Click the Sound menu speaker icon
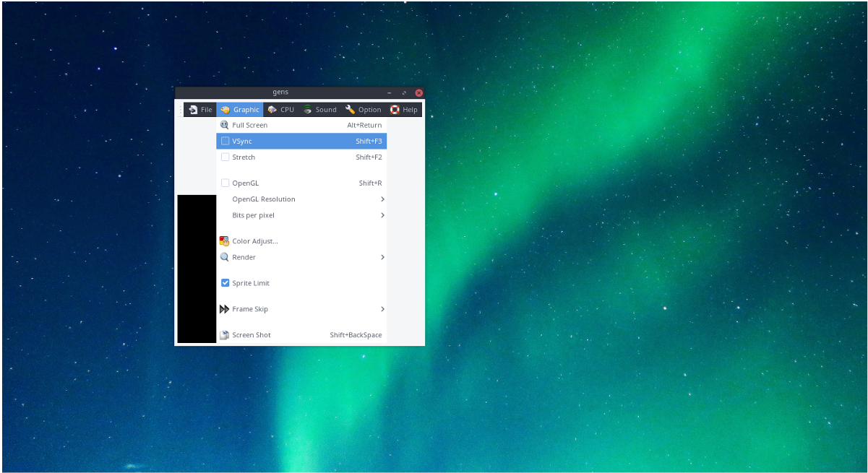Screen dimensions: 868x473 coord(307,109)
